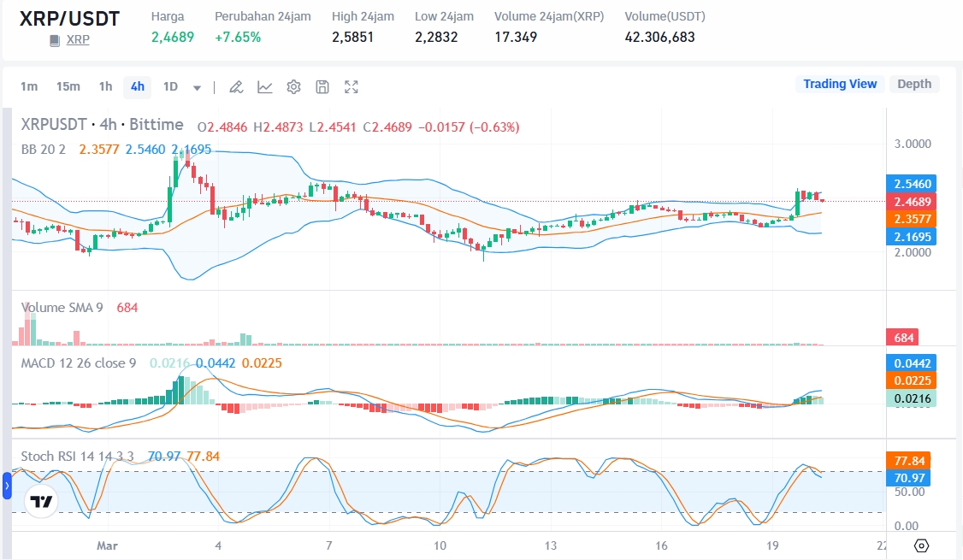Click the Mar date label on time axis

[x=107, y=545]
